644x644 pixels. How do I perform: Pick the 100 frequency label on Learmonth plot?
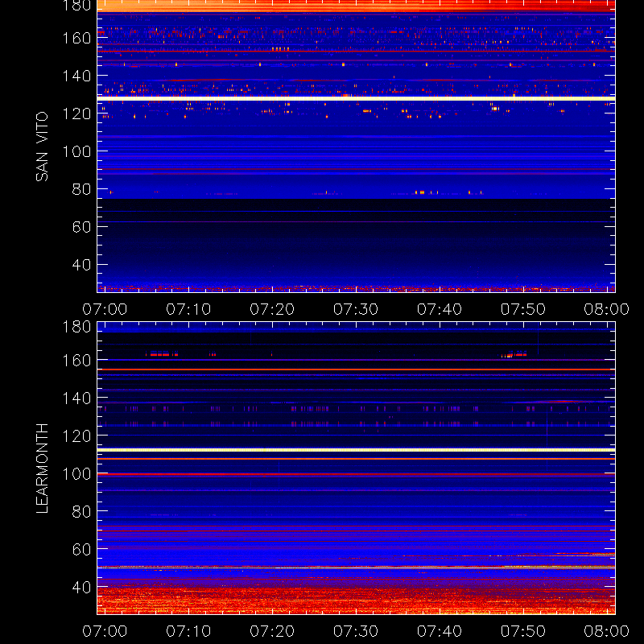point(76,474)
